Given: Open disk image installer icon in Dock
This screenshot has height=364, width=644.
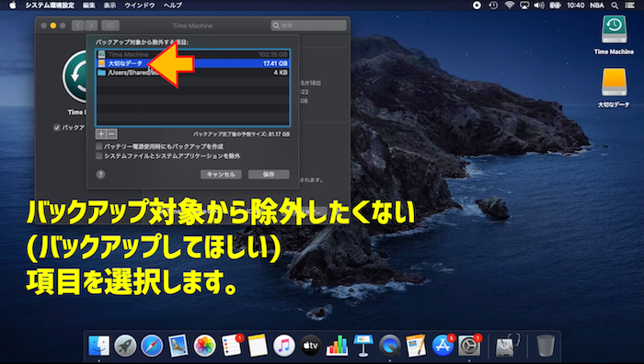Looking at the screenshot, I should click(x=507, y=346).
